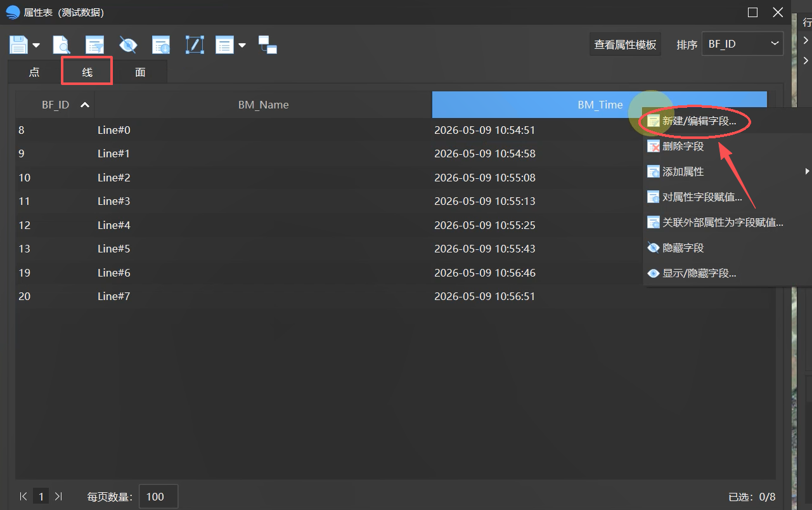Select the Line#7 name cell
Screen dimensions: 812x510
coord(263,296)
